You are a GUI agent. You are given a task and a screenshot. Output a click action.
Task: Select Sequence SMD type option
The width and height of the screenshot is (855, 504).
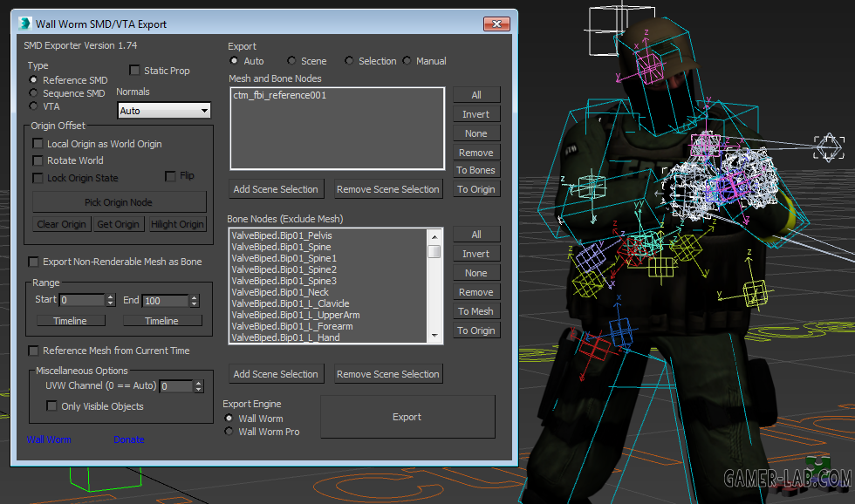point(34,93)
